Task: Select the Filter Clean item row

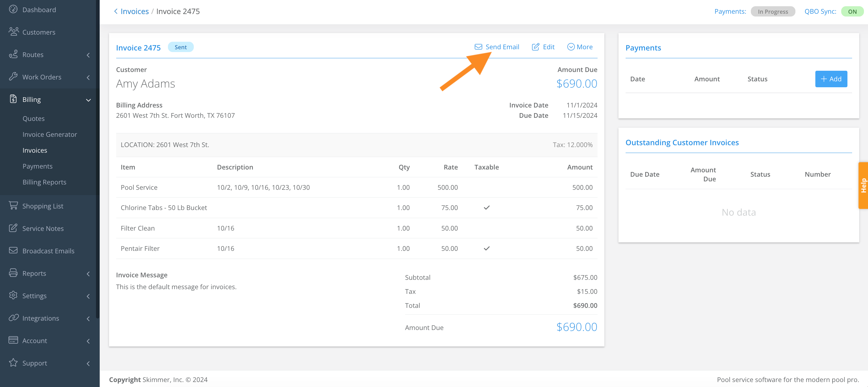Action: 356,228
